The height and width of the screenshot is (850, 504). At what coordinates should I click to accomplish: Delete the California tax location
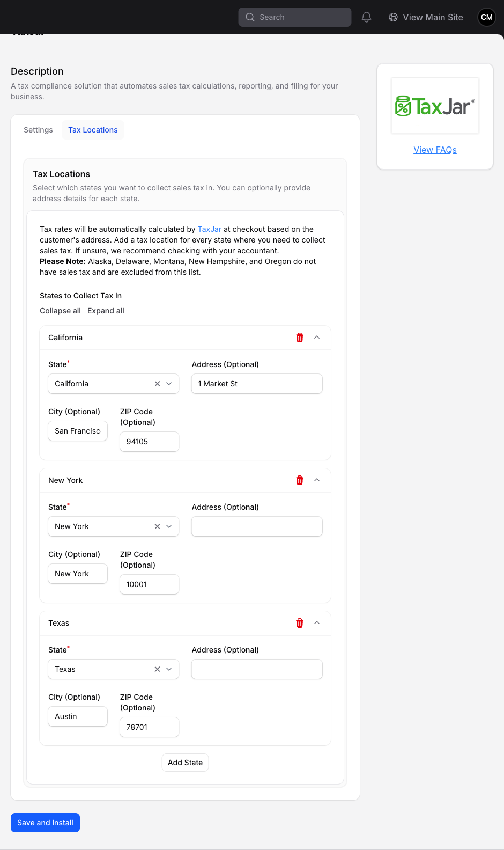click(x=300, y=338)
